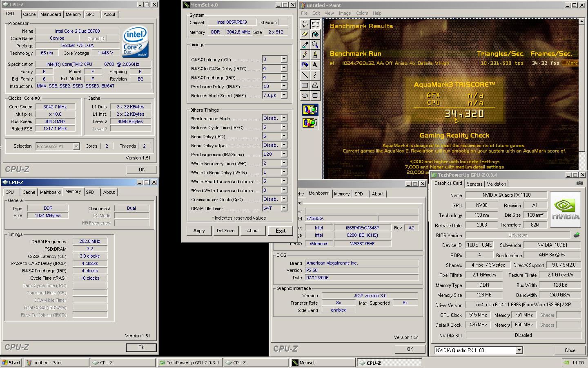This screenshot has width=588, height=368.
Task: Select the rectangular Select tool in Paint
Action: tap(315, 24)
